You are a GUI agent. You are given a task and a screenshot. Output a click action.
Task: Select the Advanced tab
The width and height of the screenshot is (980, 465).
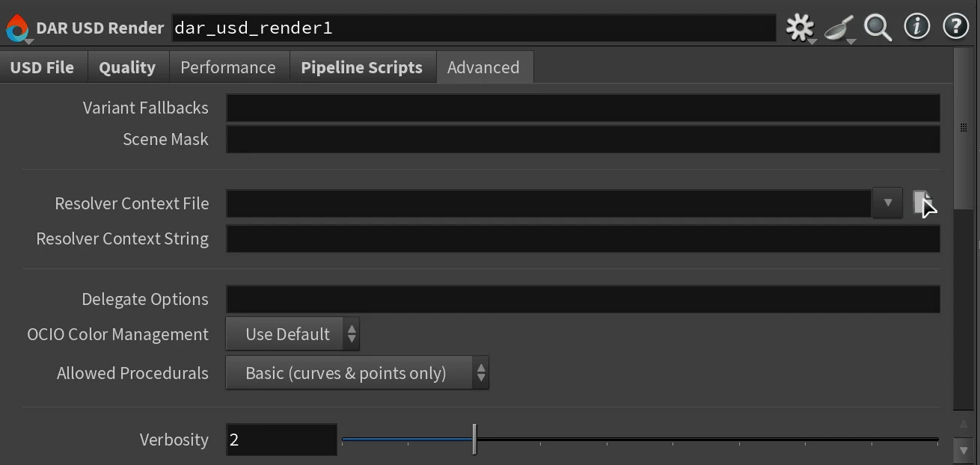pyautogui.click(x=484, y=67)
